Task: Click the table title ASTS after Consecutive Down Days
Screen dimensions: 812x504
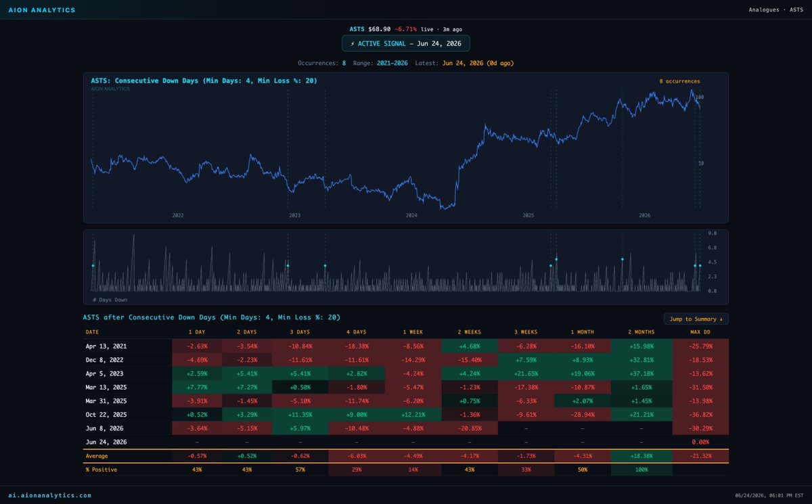Action: (x=212, y=317)
